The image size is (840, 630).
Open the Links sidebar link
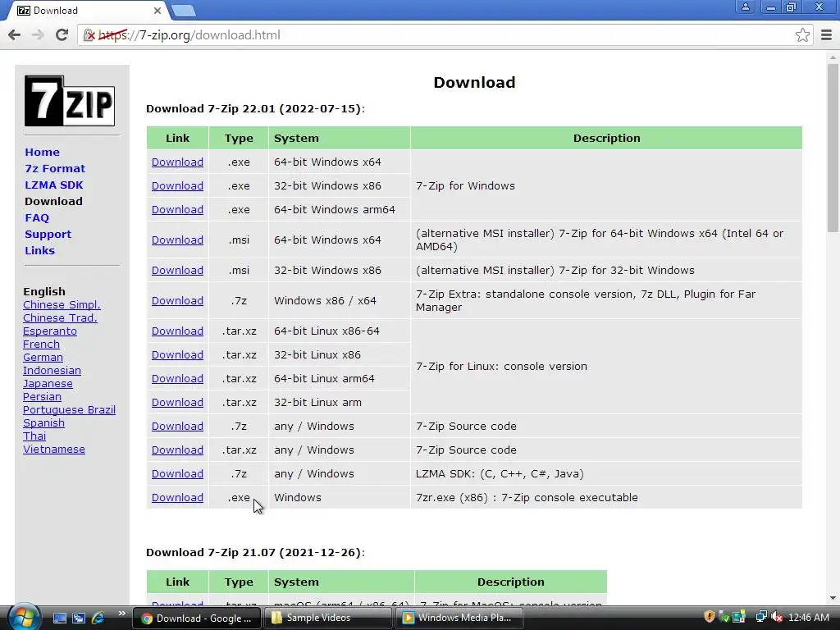pyautogui.click(x=39, y=250)
